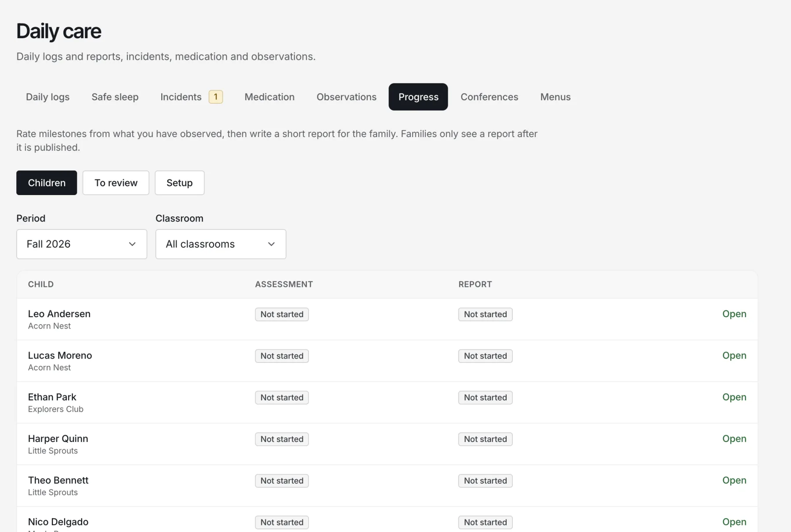Select the Observations tab
Screen dimensions: 791x532
346,97
